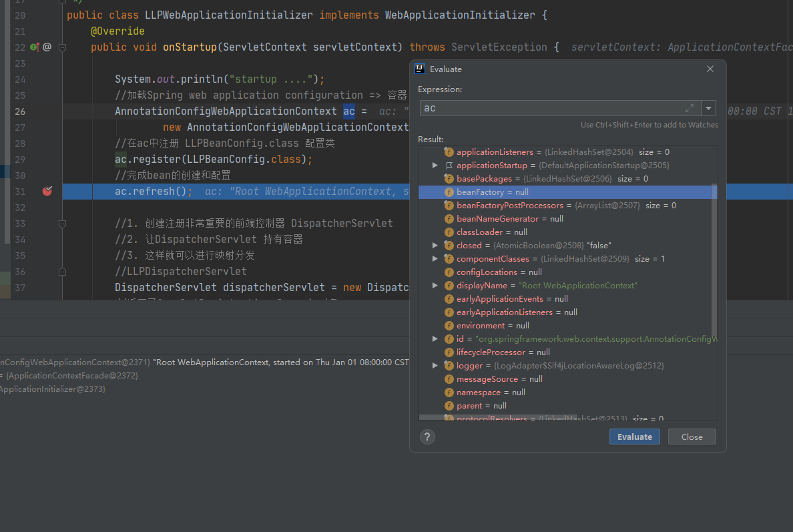Click the highlighted ac variable on line 26

[349, 111]
